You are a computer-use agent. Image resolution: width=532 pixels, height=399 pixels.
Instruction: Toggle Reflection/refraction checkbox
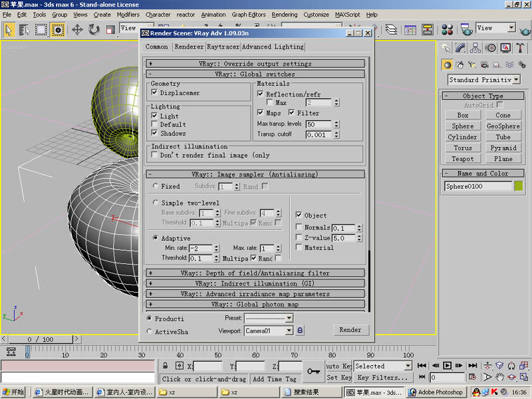pyautogui.click(x=261, y=94)
